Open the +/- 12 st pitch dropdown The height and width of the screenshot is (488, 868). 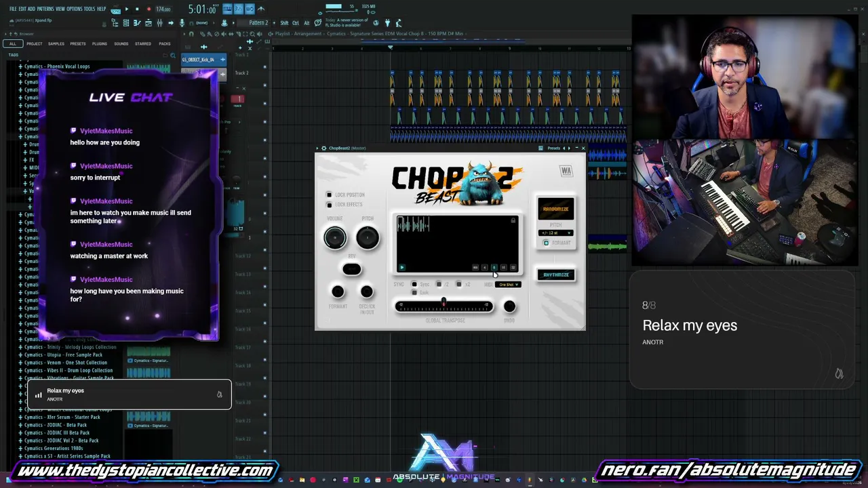pyautogui.click(x=555, y=233)
